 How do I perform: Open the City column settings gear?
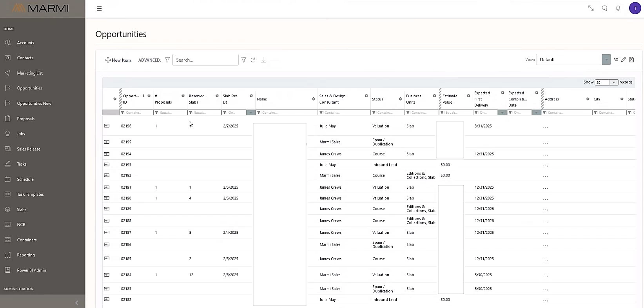click(622, 99)
